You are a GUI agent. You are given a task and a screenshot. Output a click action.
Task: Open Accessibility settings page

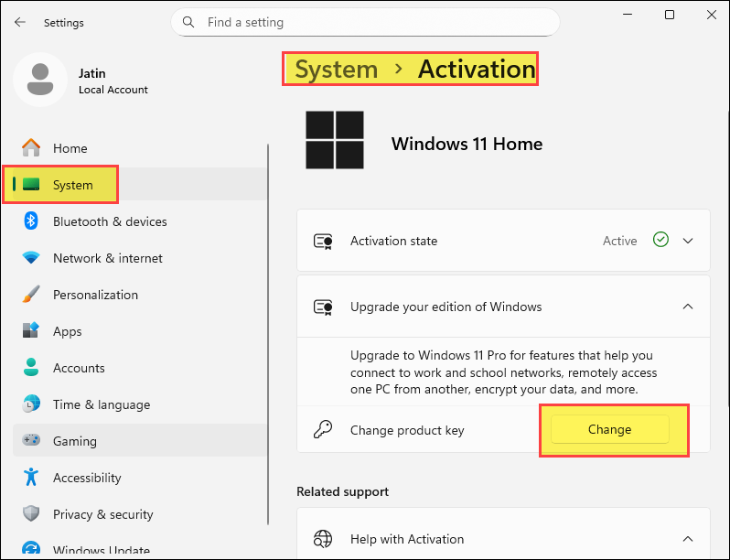coord(140,478)
